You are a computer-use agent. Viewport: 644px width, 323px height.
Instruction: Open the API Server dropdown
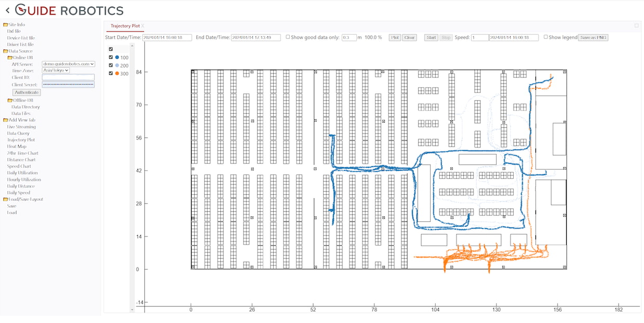[69, 64]
